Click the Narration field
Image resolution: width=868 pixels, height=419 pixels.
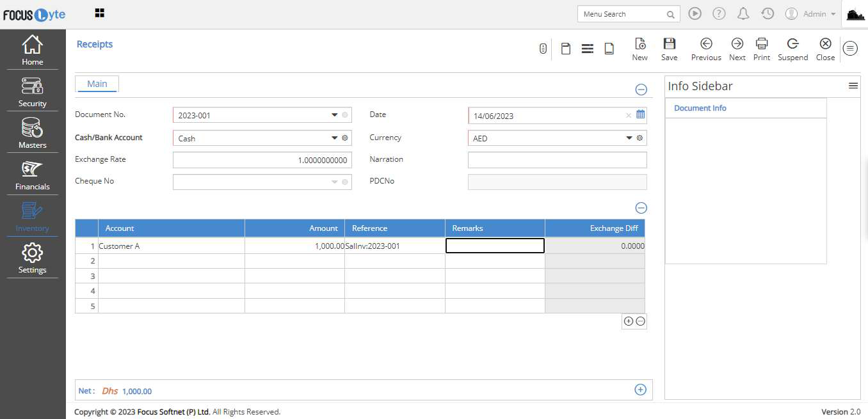(x=558, y=160)
